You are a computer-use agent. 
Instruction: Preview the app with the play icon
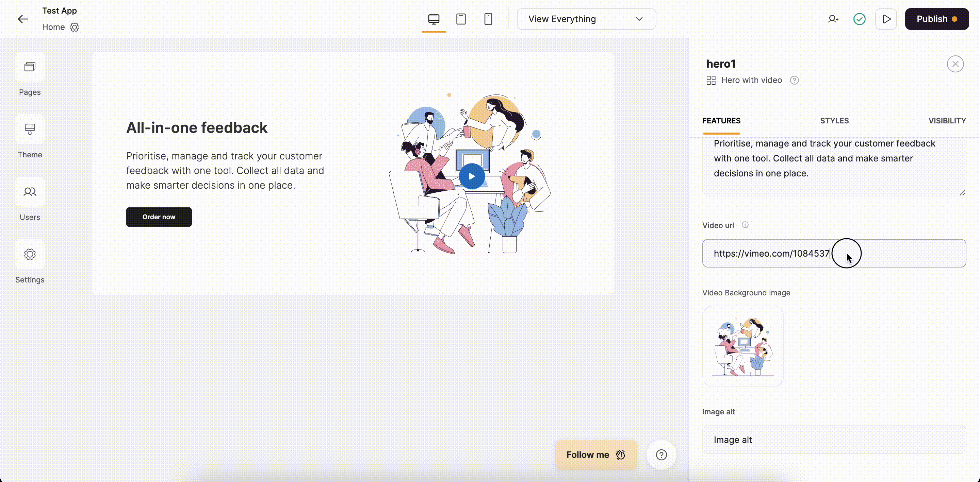(886, 19)
